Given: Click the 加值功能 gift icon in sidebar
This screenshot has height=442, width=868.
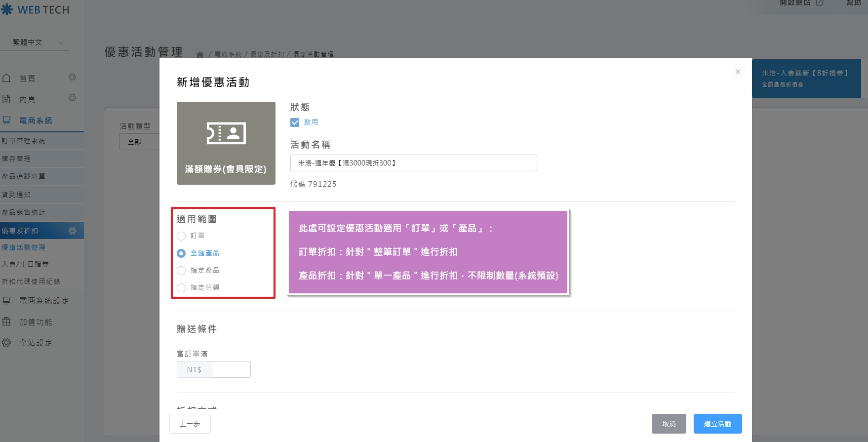Looking at the screenshot, I should coord(6,321).
